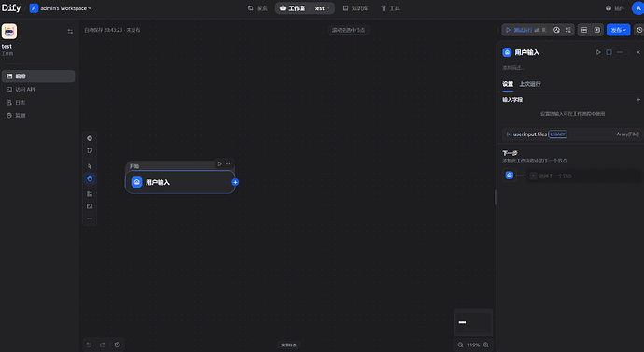Viewport: 644px width, 352px height.
Task: Click the undo icon at bottom left
Action: point(89,345)
